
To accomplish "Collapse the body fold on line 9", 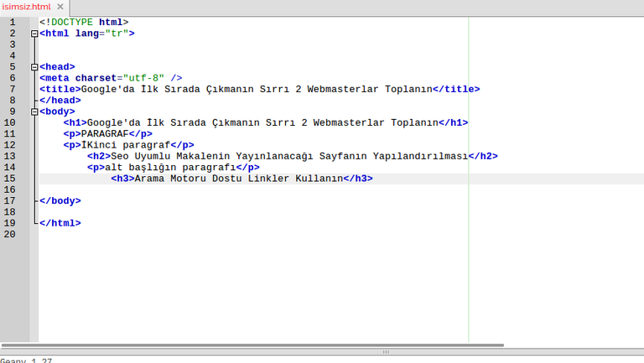I will click(34, 111).
